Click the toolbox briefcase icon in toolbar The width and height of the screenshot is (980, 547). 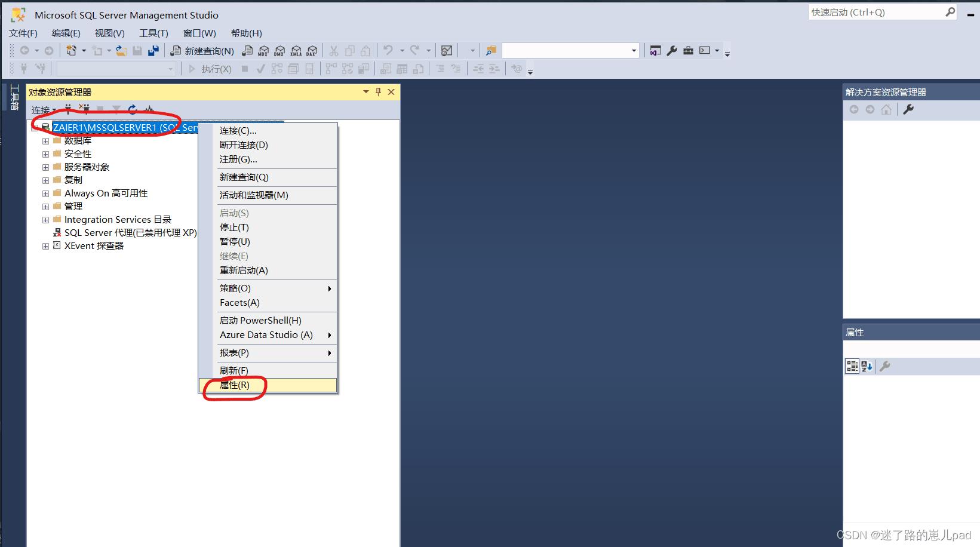click(x=688, y=51)
